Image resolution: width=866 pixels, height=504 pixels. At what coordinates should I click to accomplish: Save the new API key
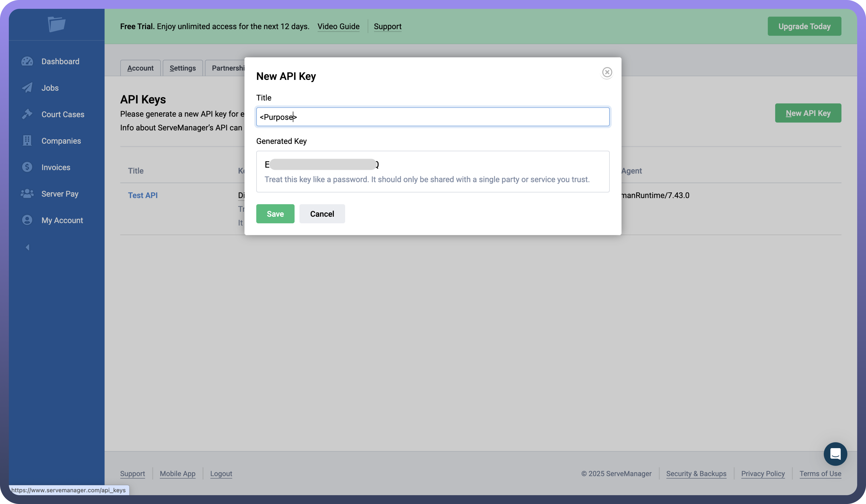(x=275, y=214)
